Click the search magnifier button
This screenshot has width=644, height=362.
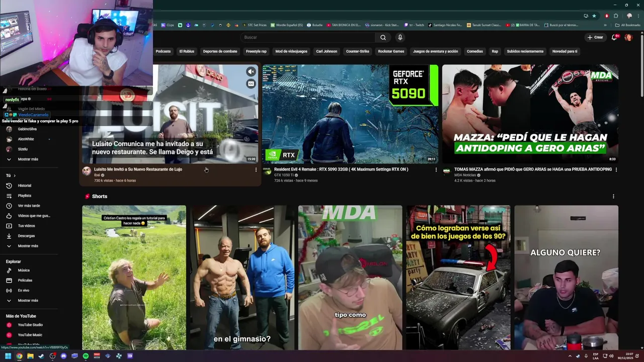(383, 37)
